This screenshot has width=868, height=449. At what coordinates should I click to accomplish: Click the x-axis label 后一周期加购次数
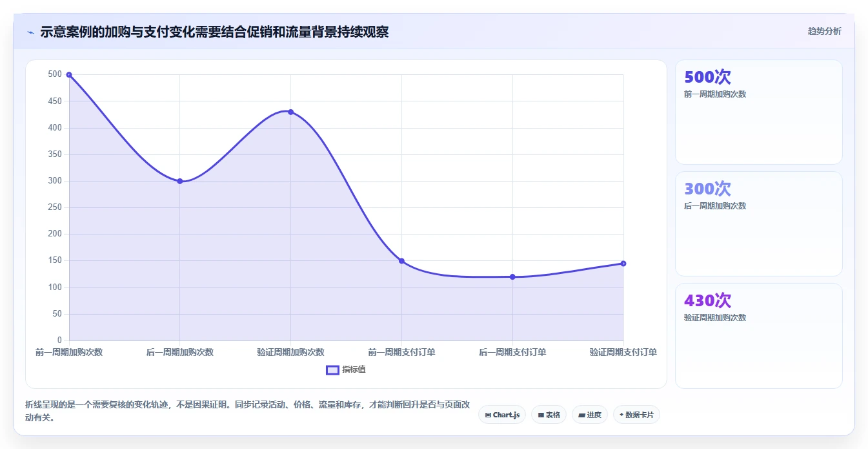[180, 352]
